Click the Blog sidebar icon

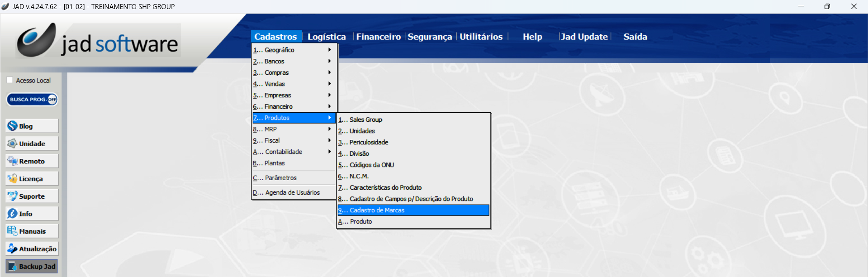(x=32, y=126)
